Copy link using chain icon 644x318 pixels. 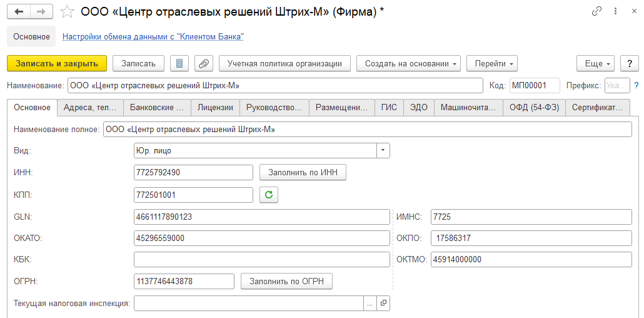[x=596, y=12]
